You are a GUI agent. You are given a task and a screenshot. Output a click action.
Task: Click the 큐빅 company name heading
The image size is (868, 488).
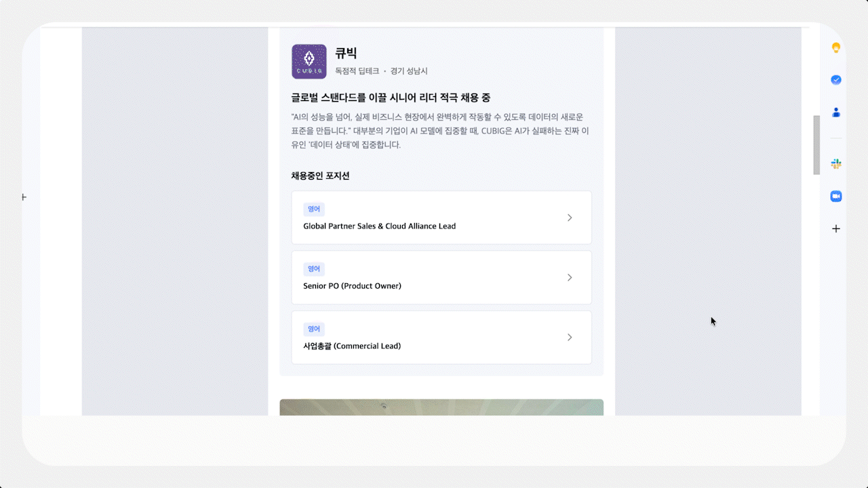(x=346, y=54)
